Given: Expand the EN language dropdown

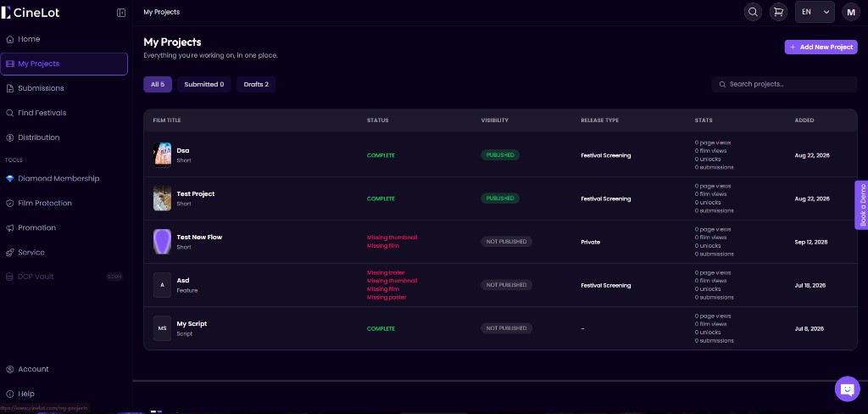Looking at the screenshot, I should (x=815, y=12).
